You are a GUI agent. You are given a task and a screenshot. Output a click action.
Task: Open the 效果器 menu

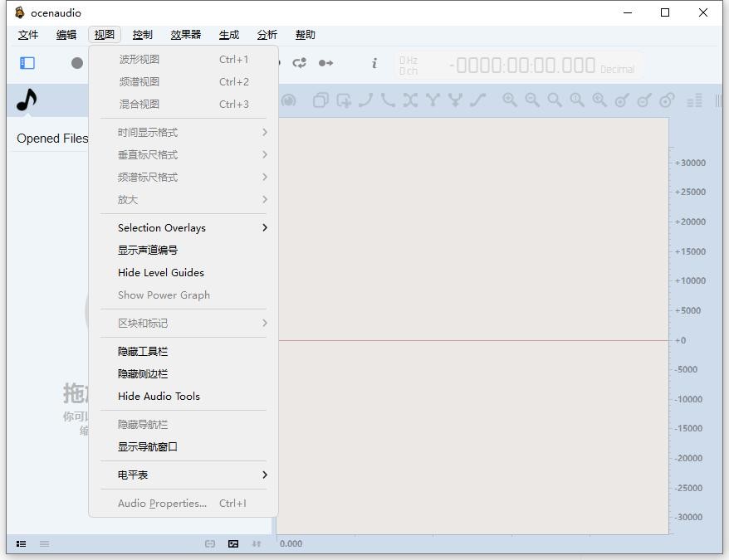coord(185,35)
